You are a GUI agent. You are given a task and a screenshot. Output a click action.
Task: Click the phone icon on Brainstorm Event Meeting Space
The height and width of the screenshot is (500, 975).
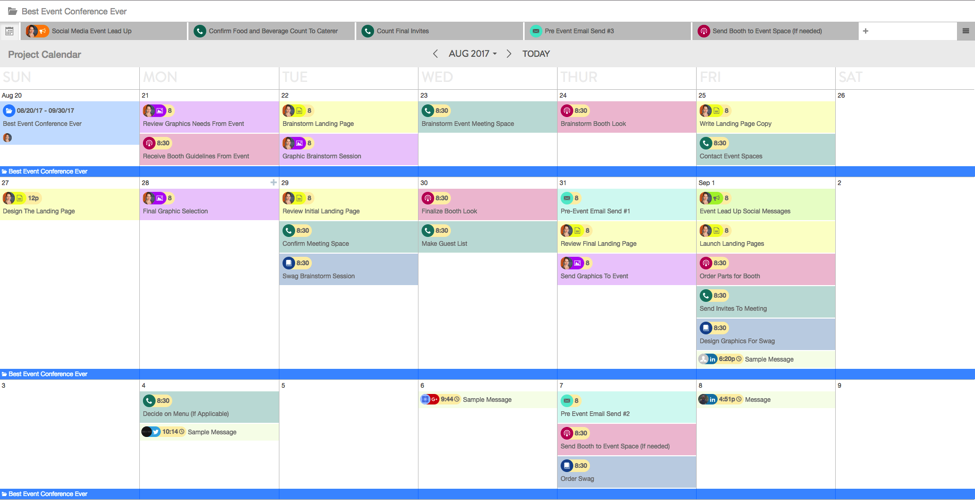pos(428,111)
